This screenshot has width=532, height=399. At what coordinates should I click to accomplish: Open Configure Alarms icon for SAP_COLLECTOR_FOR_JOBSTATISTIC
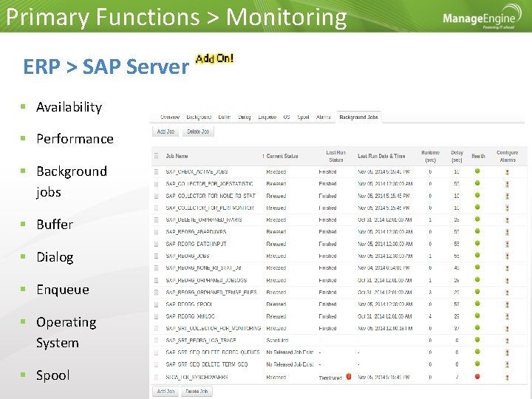(x=507, y=184)
